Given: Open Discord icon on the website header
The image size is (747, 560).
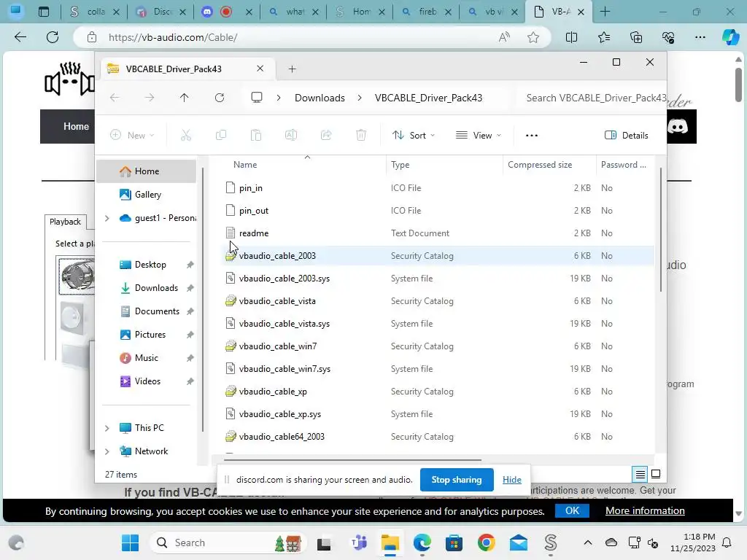Looking at the screenshot, I should [678, 126].
